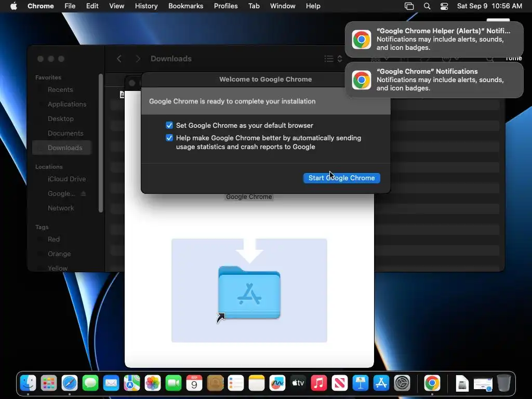Open the "Google Chrome" Notifications banner
This screenshot has height=399, width=532.
point(434,80)
